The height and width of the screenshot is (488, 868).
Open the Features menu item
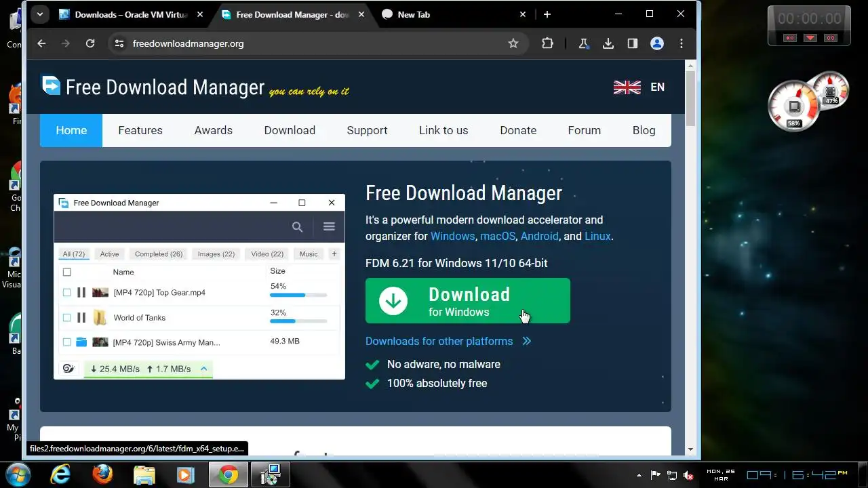[140, 130]
